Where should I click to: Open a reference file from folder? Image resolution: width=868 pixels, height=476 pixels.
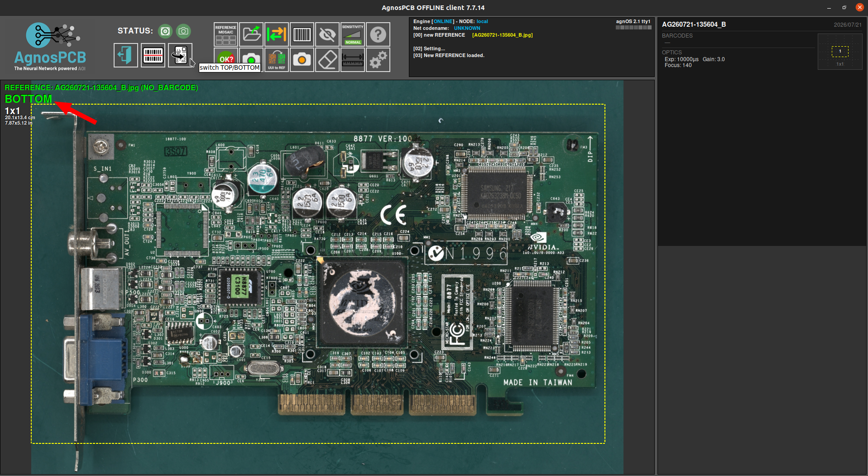(251, 34)
